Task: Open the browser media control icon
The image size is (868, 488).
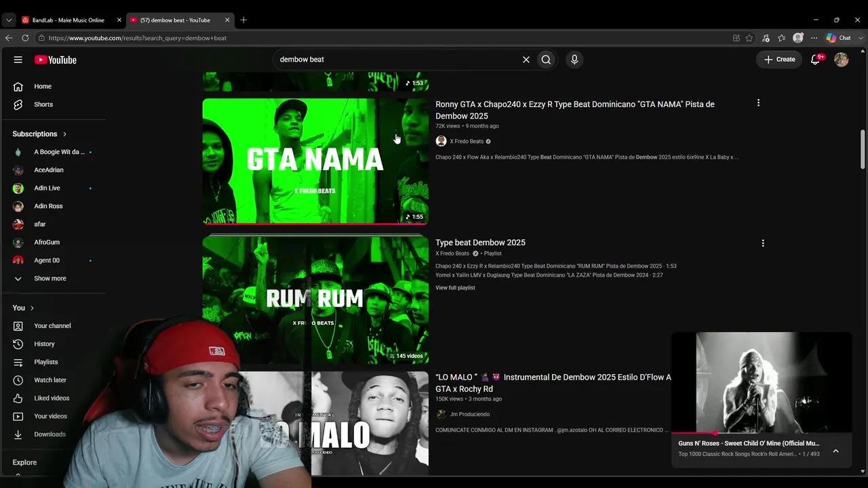Action: pos(766,38)
